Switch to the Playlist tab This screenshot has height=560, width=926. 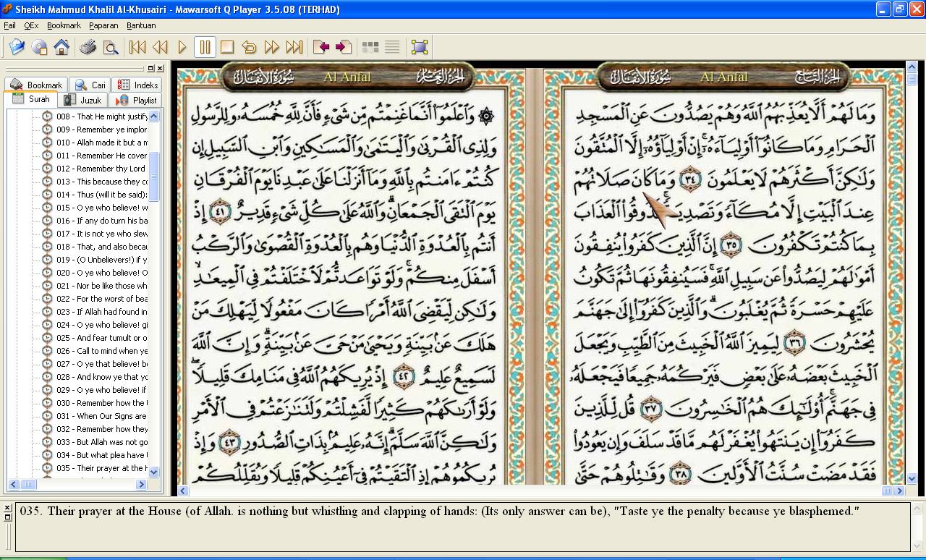click(136, 100)
